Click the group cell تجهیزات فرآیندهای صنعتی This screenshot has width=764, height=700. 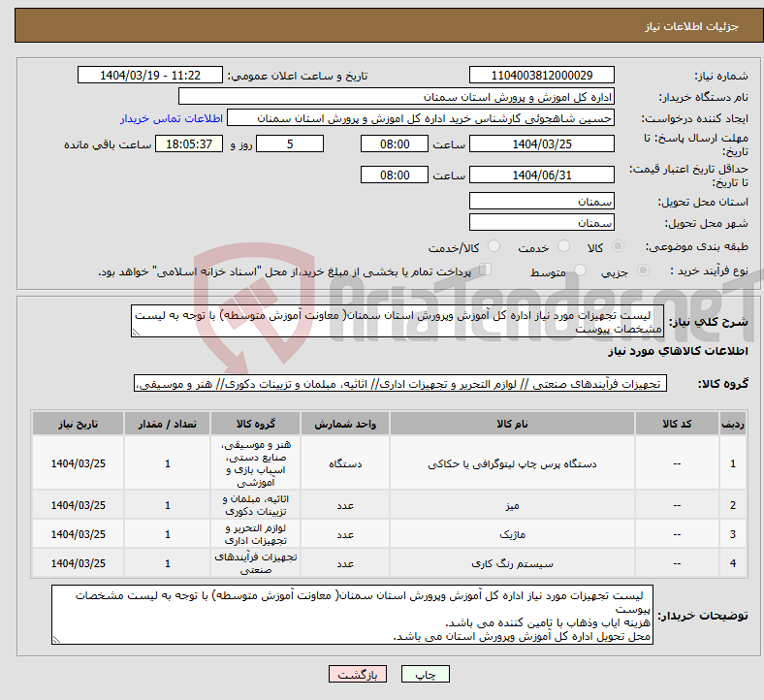pos(255,562)
